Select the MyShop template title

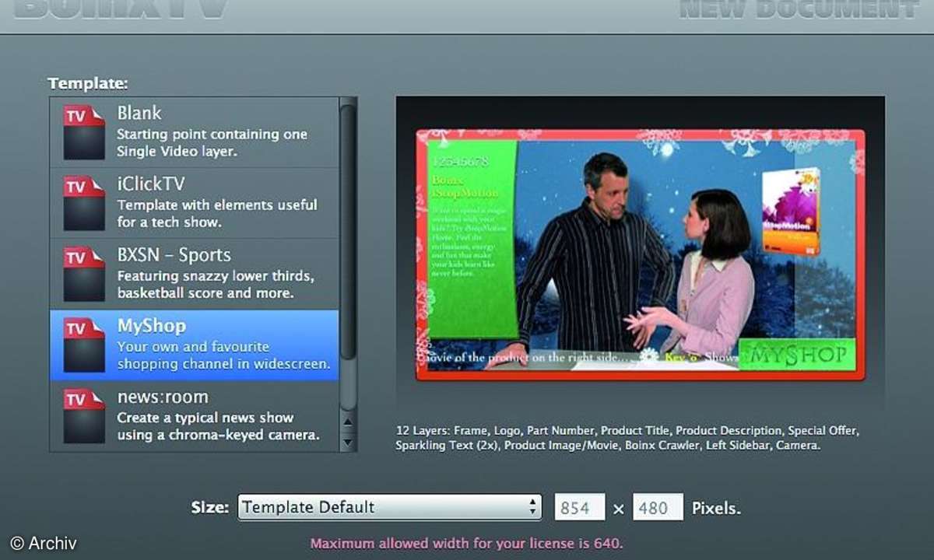[152, 326]
